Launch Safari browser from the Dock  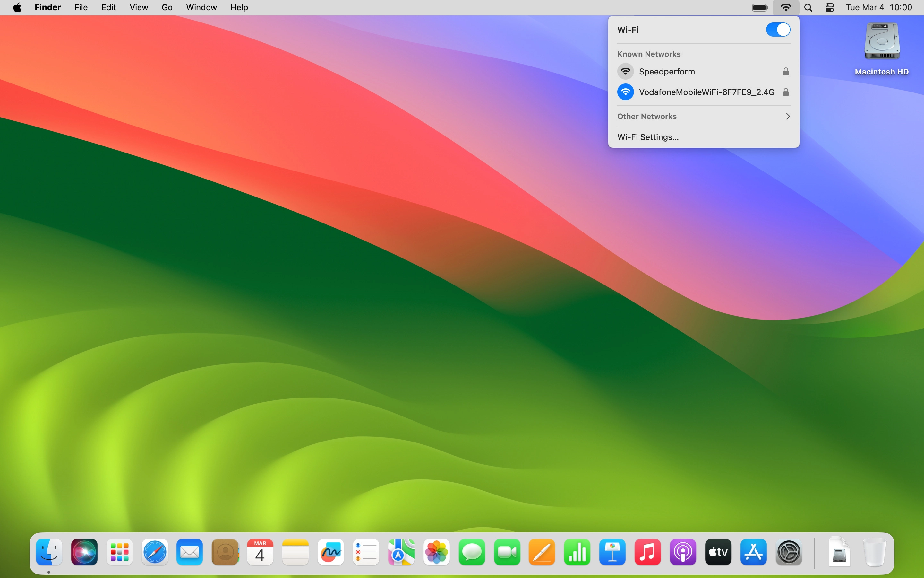coord(155,552)
